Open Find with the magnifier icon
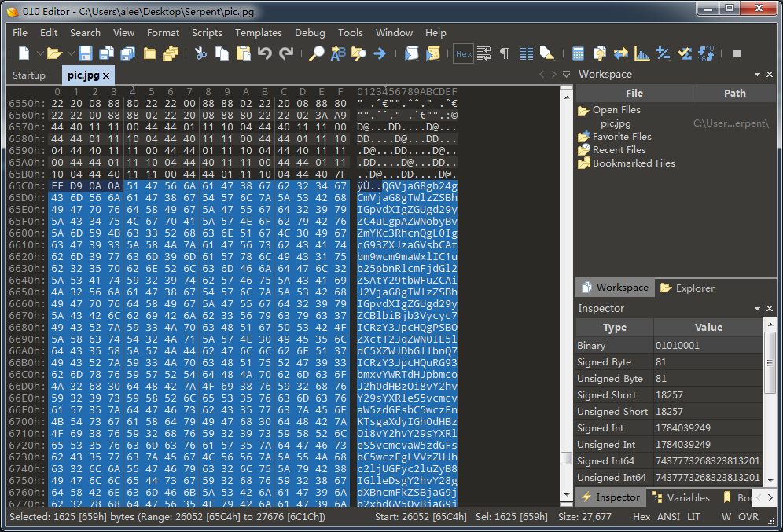783x532 pixels. tap(316, 53)
